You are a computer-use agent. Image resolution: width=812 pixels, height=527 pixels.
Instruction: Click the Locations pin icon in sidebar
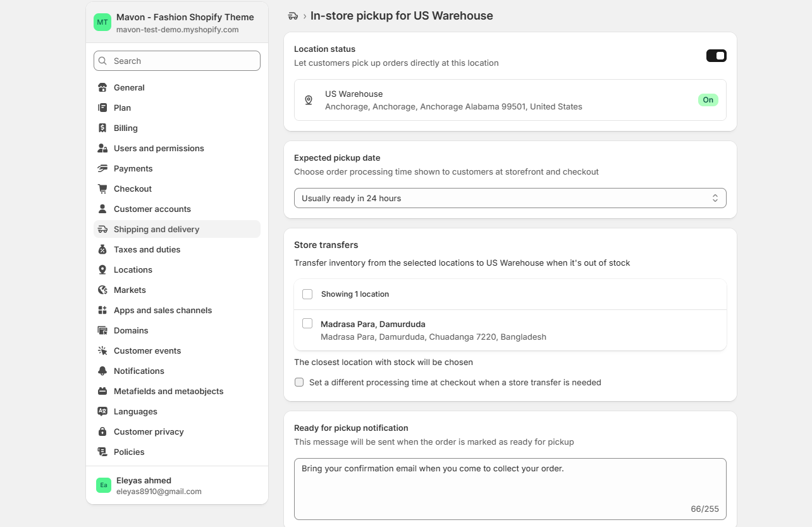[102, 270]
